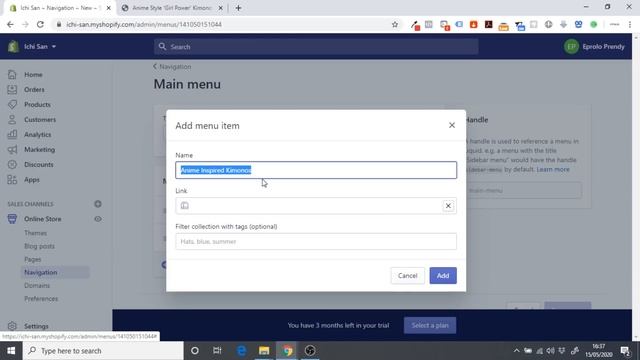Open Chrome three-dot menu

(x=630, y=24)
